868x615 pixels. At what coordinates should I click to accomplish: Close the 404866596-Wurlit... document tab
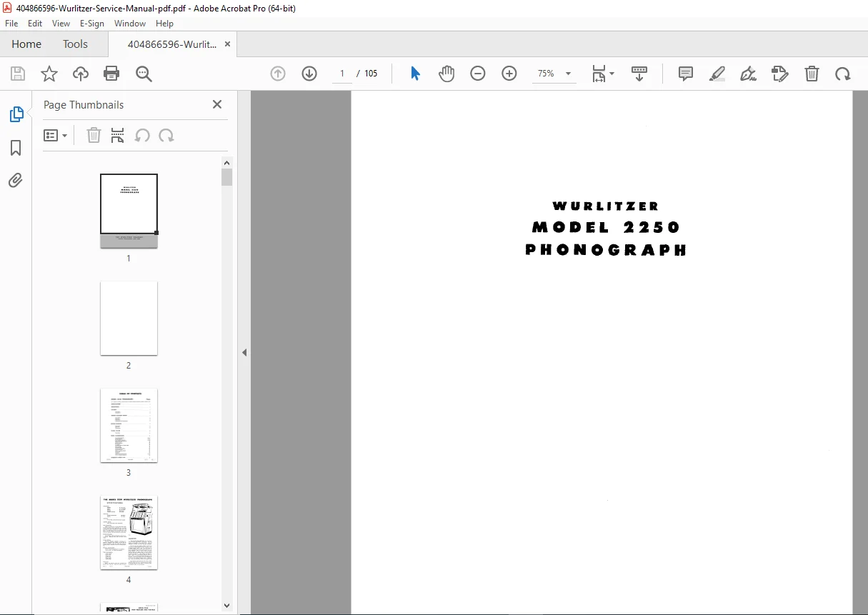(228, 44)
